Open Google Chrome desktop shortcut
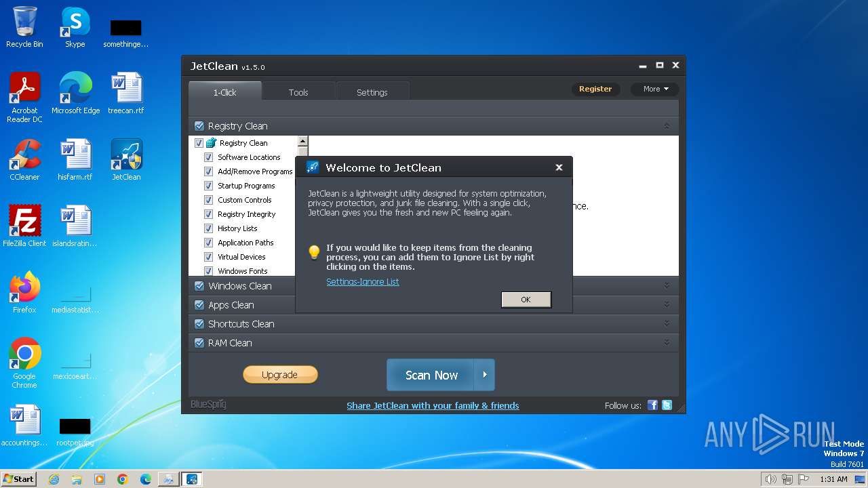 24,363
